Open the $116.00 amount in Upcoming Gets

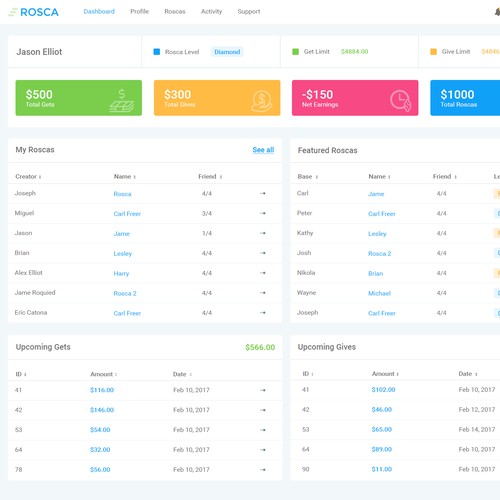click(x=102, y=390)
